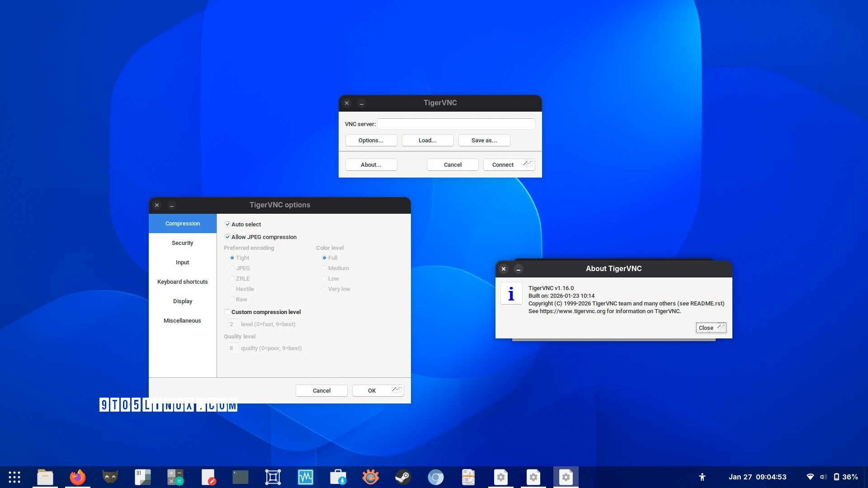Open the Keyboard shortcuts section
Screen dimensions: 868x488
point(182,282)
